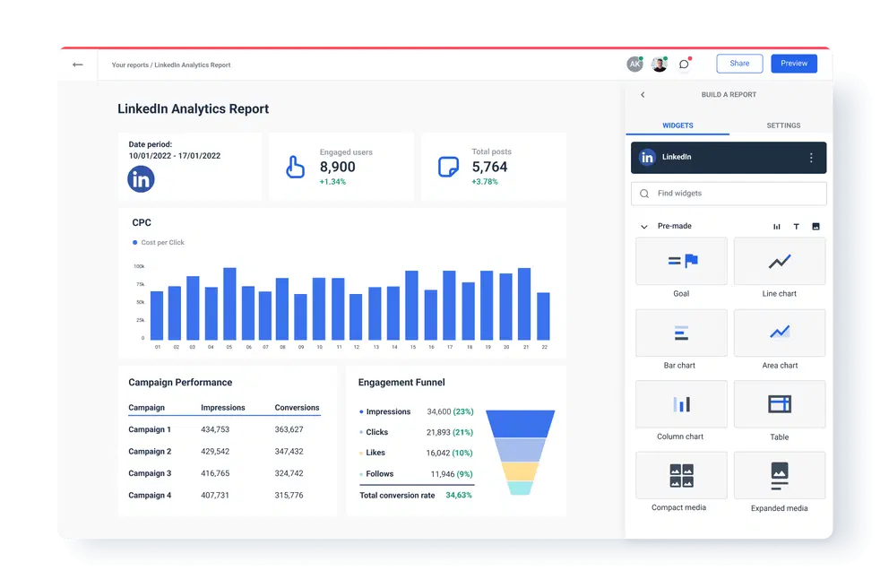Open the LinkedIn source three-dot menu
This screenshot has height=588, width=889.
[x=811, y=158]
